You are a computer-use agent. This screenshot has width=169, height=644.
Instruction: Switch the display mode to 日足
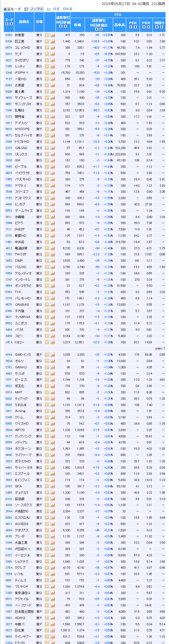point(56,9)
